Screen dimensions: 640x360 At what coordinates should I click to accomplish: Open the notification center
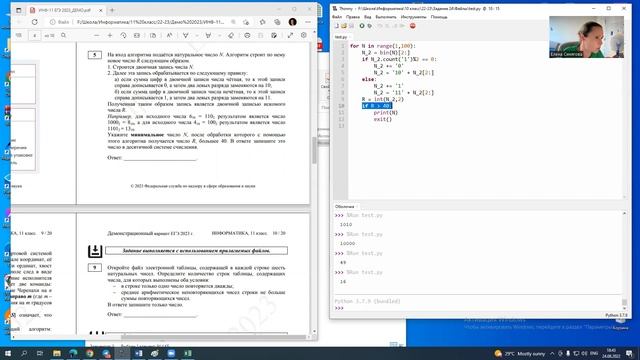pos(629,353)
